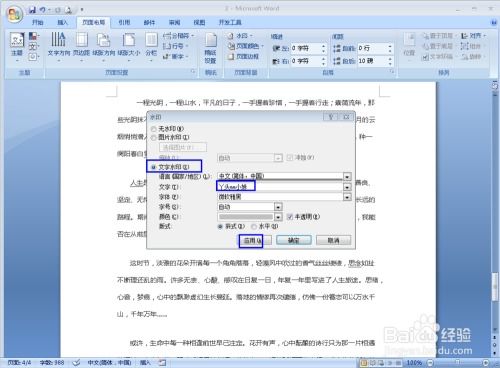Click macro recording icon in status bar
Screen dimensions: 500x368
162,363
